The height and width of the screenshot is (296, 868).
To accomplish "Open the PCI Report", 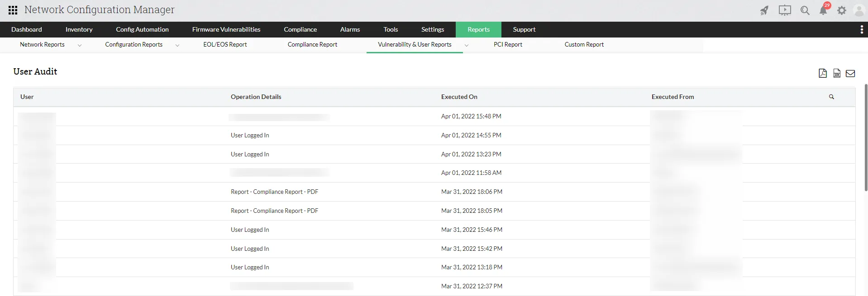I will pos(508,44).
